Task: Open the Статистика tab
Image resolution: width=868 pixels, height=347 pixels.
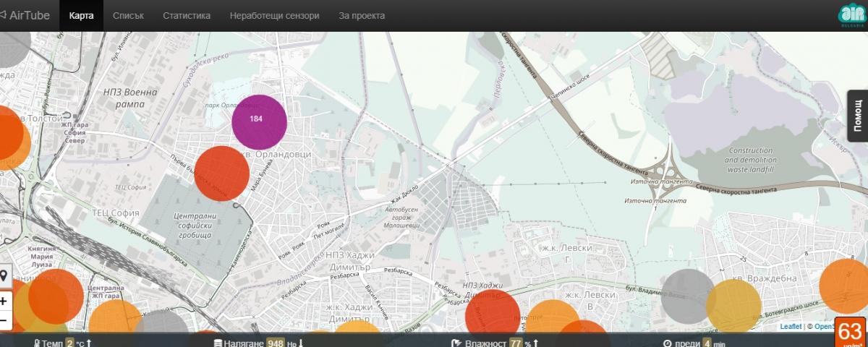Action: pyautogui.click(x=187, y=15)
